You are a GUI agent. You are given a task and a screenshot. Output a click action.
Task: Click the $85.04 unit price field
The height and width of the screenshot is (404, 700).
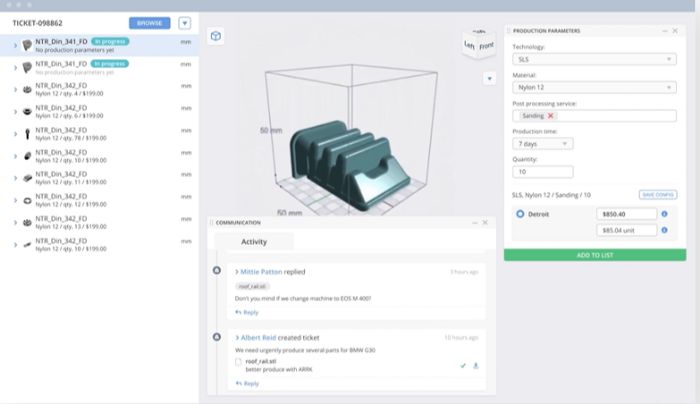(626, 230)
